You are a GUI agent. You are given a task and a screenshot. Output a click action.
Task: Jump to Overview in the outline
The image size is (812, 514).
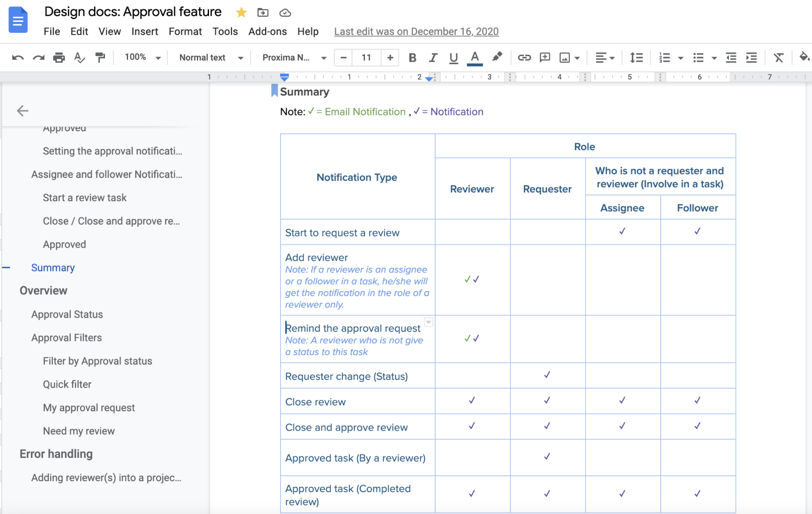click(x=43, y=290)
